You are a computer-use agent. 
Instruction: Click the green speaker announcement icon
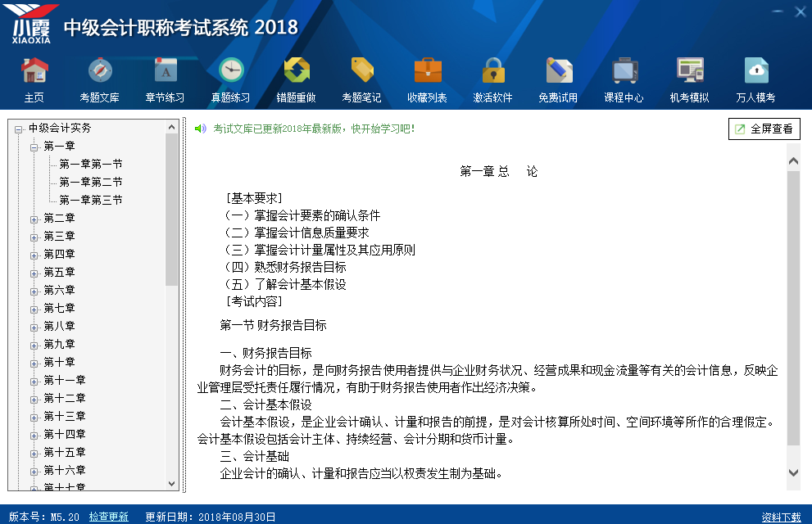[201, 129]
